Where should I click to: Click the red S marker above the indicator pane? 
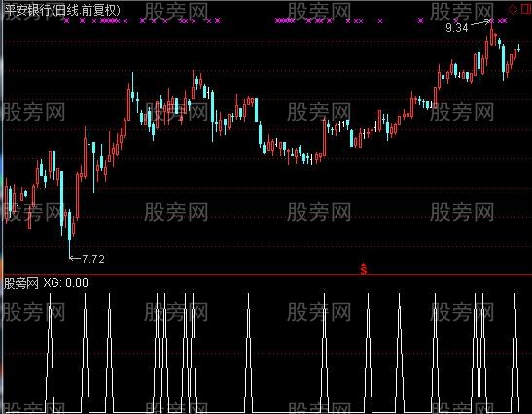pyautogui.click(x=364, y=269)
